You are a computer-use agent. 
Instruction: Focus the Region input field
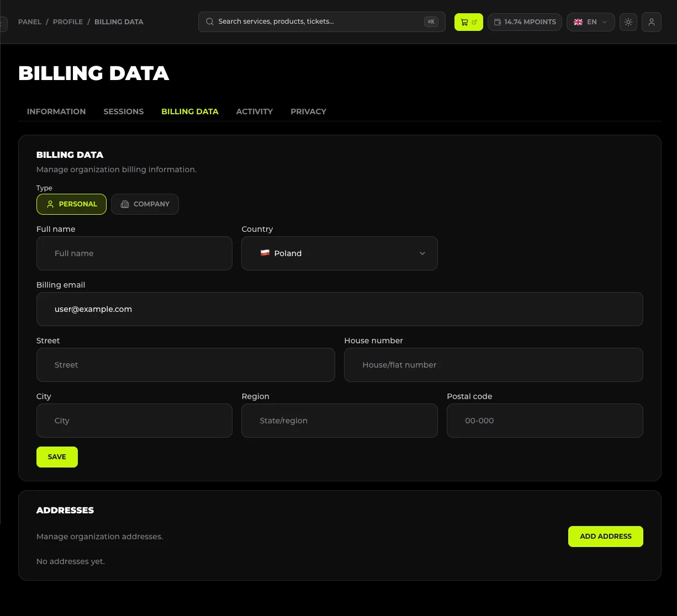point(340,421)
